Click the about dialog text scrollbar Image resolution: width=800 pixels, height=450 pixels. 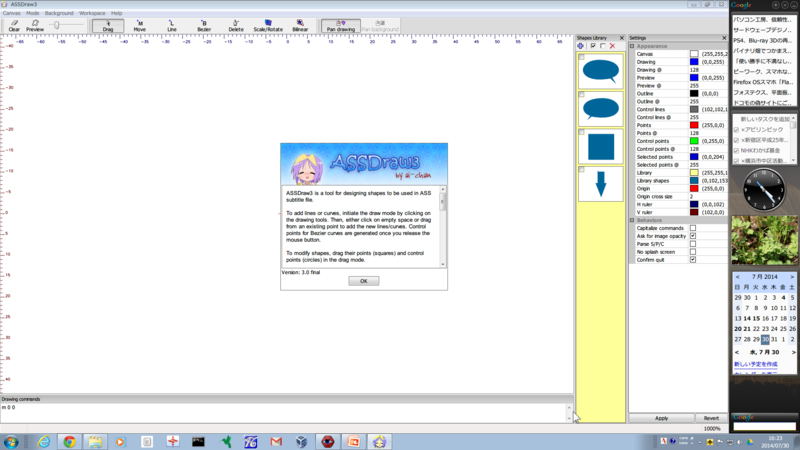[442, 227]
